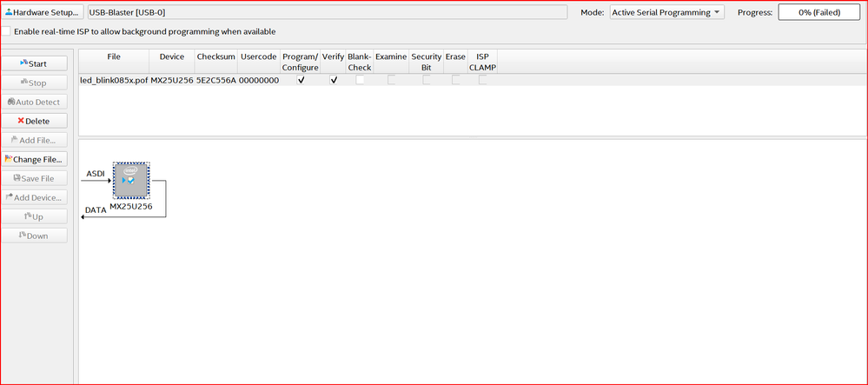Click the usercode value 00000000
Image resolution: width=868 pixels, height=385 pixels.
point(259,80)
